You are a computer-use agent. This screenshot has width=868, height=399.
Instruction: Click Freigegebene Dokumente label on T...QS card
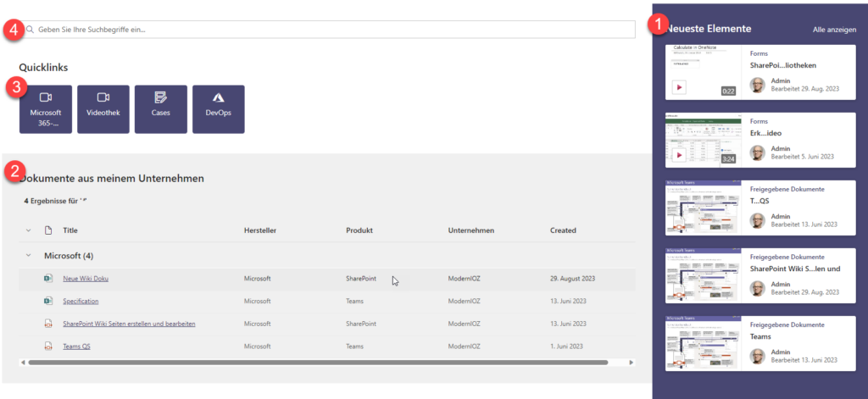(787, 189)
